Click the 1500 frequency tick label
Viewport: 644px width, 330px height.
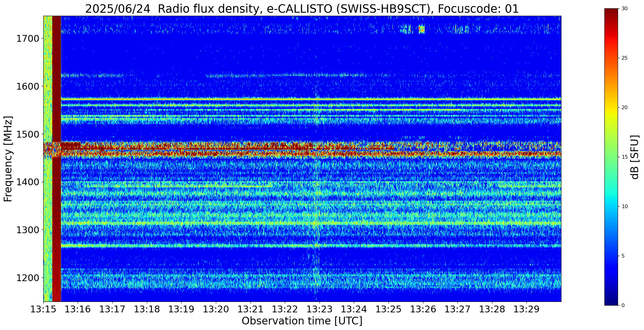click(28, 134)
